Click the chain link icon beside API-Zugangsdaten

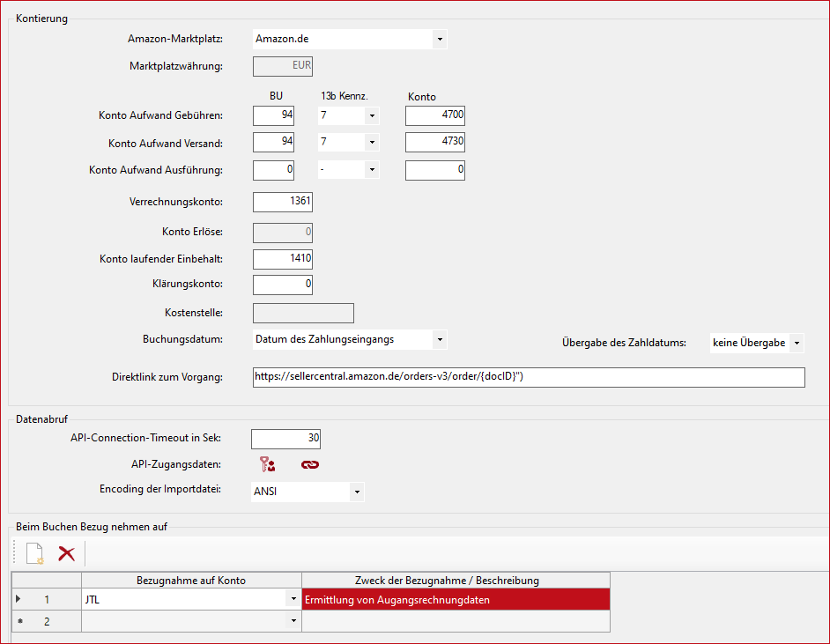tap(310, 465)
